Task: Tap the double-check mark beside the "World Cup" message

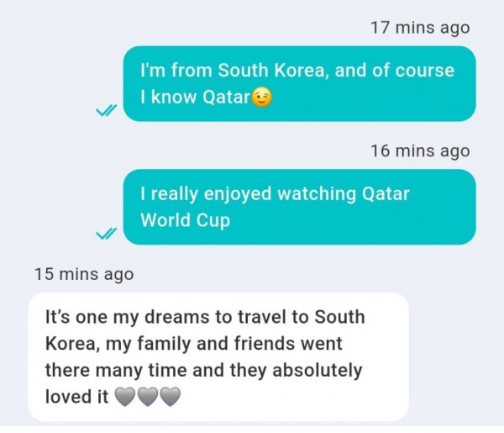Action: [x=105, y=233]
